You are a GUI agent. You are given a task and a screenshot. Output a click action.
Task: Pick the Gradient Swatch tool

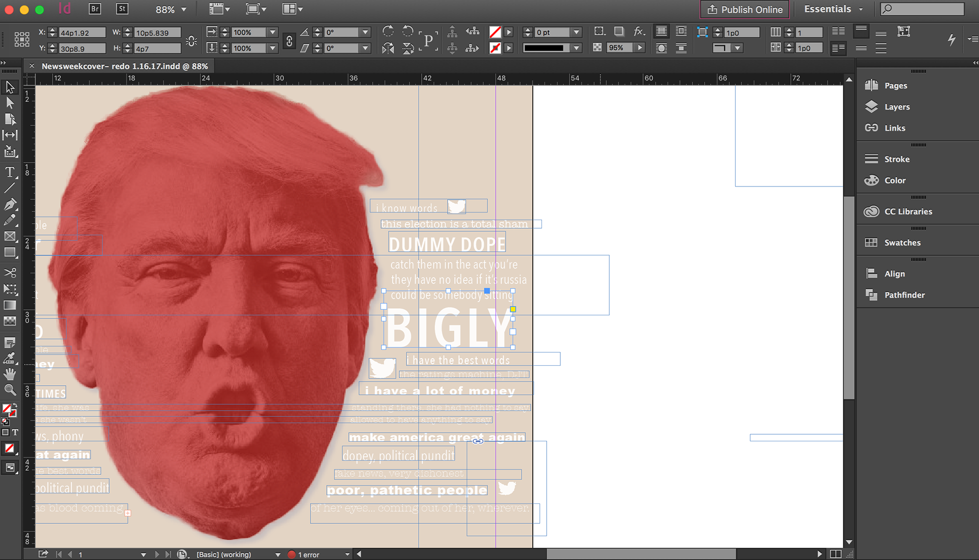[x=10, y=305]
